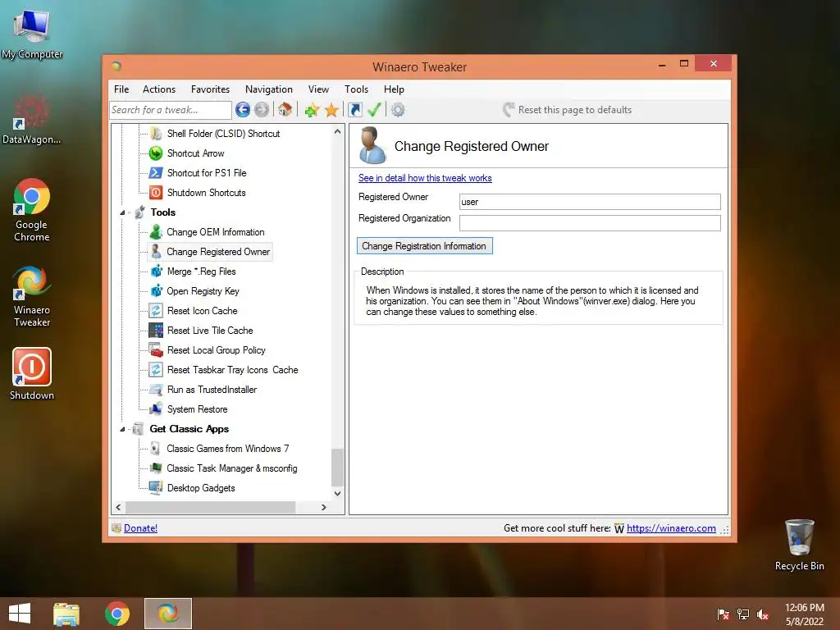The height and width of the screenshot is (630, 840).
Task: Click the Change OEM Information icon
Action: (x=156, y=232)
